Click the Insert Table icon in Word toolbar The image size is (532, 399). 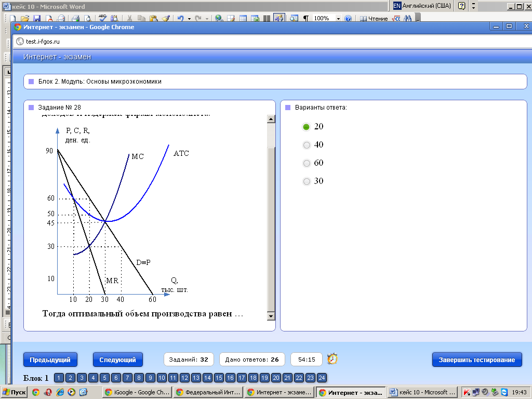click(243, 18)
